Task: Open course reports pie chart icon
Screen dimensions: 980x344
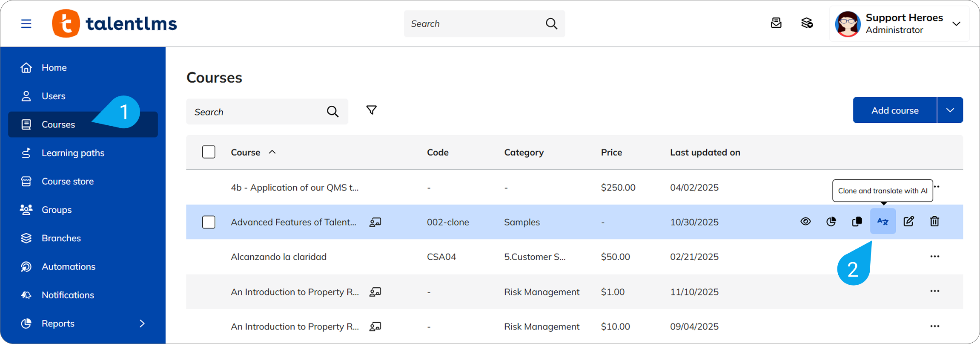Action: [x=831, y=221]
